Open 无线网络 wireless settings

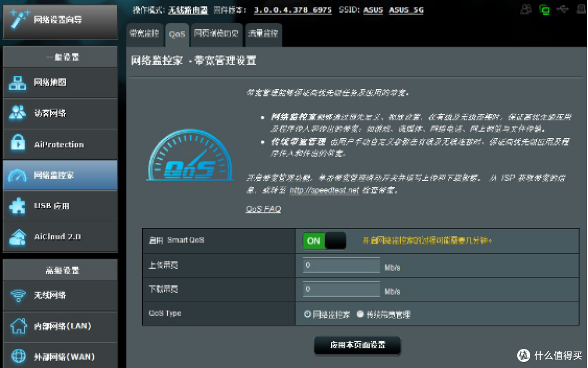click(x=60, y=295)
